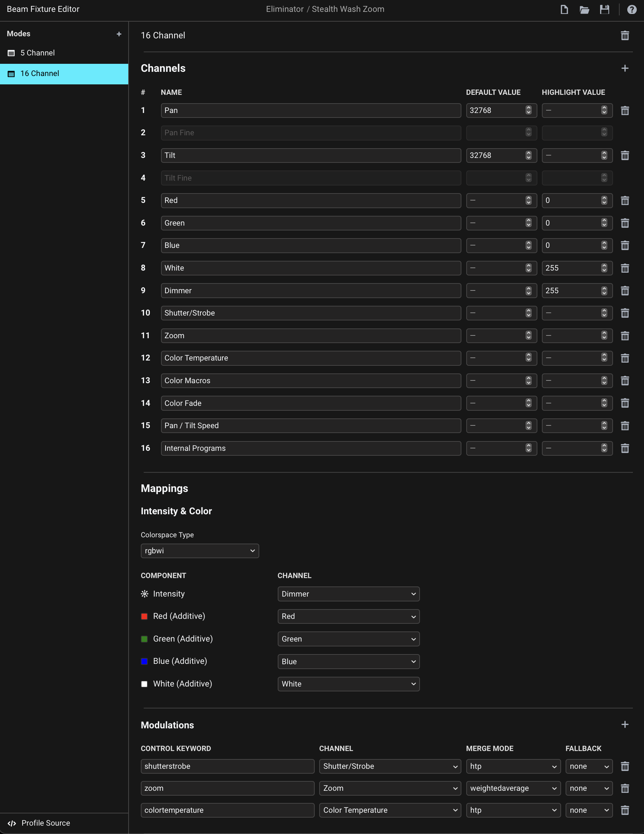Save the profile using floppy disk icon
The width and height of the screenshot is (644, 834).
point(604,9)
